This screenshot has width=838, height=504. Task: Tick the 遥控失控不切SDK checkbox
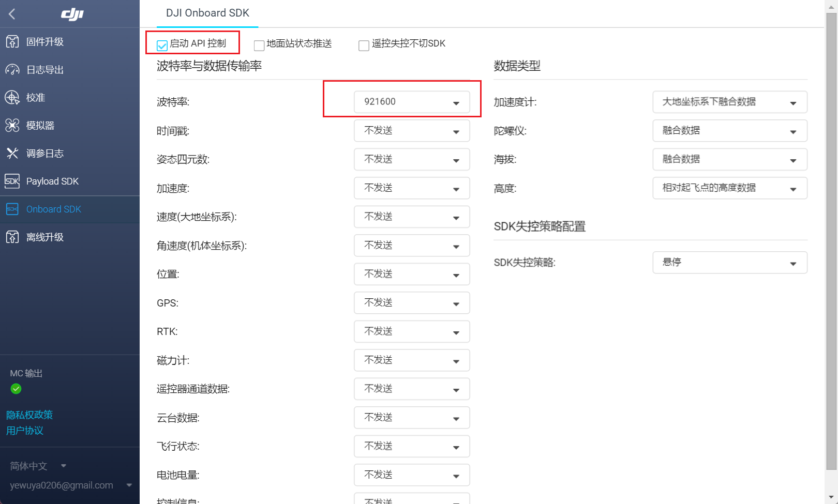(x=364, y=45)
